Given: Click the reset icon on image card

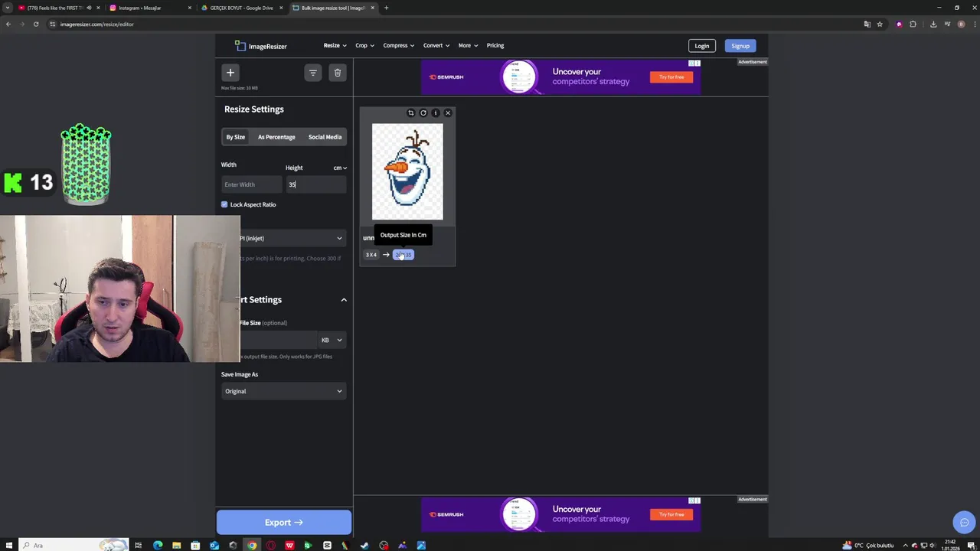Looking at the screenshot, I should (423, 113).
